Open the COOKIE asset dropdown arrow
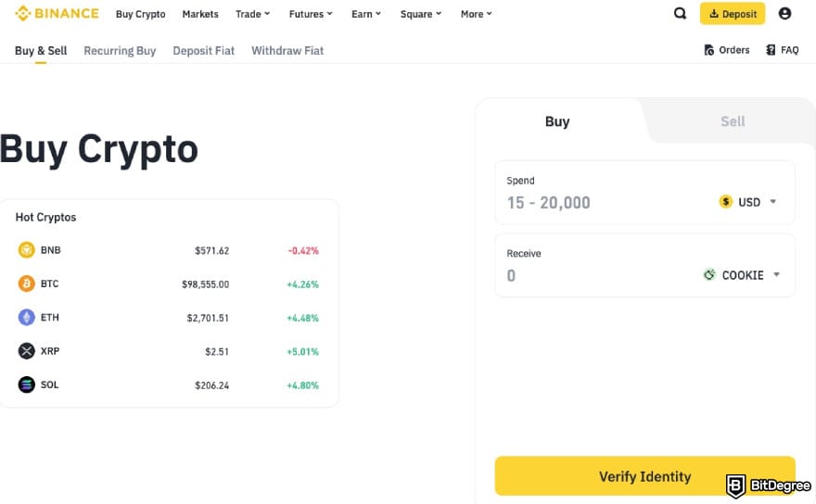The image size is (816, 504). pos(776,274)
